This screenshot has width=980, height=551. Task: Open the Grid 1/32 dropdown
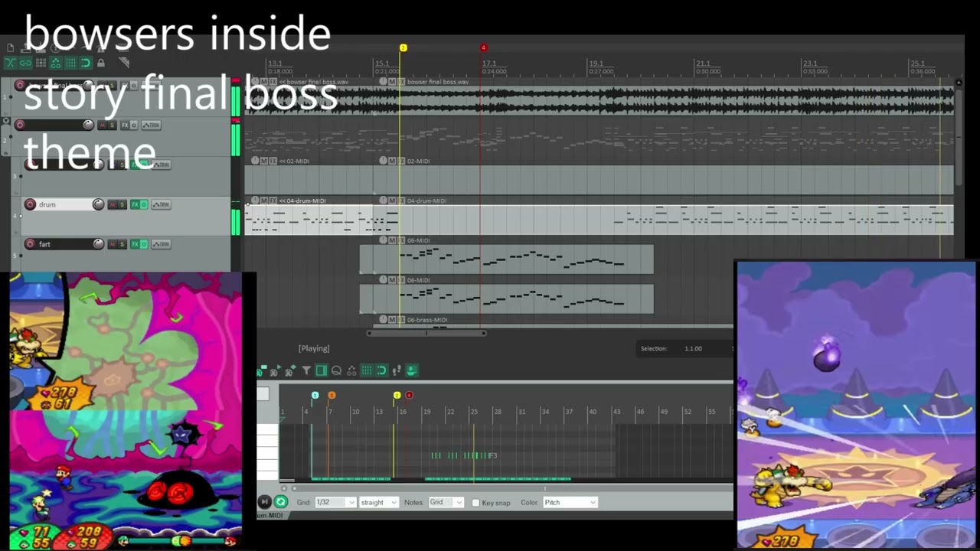click(335, 502)
